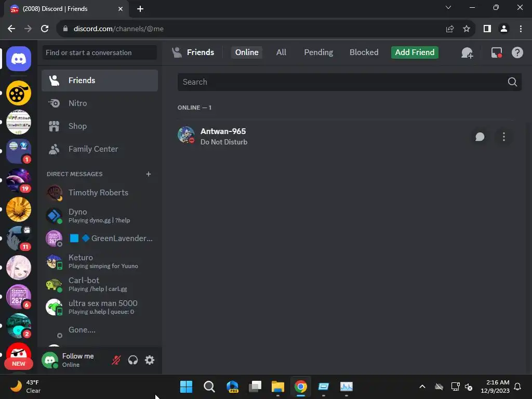Open DM with ultra sex man 5000
Viewport: 532px width, 399px height.
100,307
